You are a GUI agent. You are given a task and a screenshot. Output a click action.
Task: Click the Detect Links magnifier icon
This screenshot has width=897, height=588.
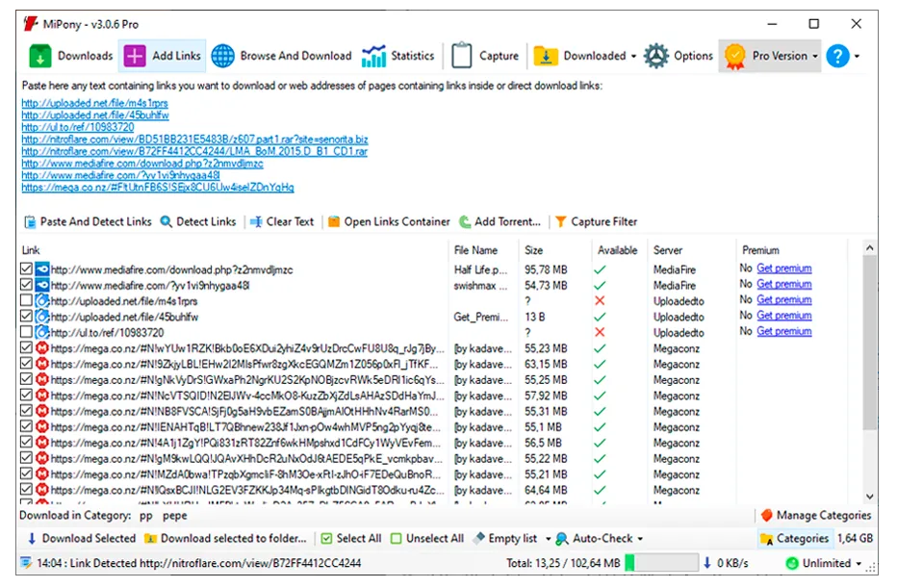[x=166, y=221]
